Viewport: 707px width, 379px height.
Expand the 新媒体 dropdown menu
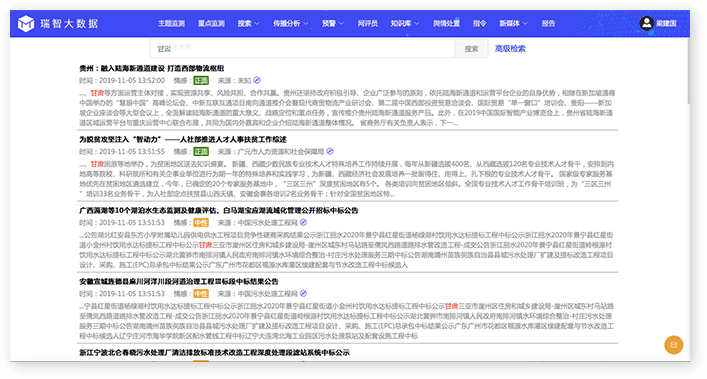pos(514,23)
